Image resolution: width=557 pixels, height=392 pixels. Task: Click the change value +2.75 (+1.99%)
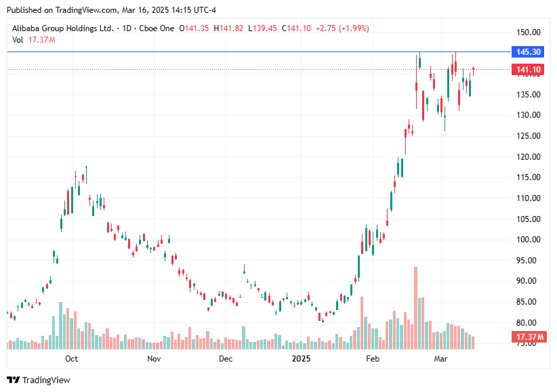342,28
